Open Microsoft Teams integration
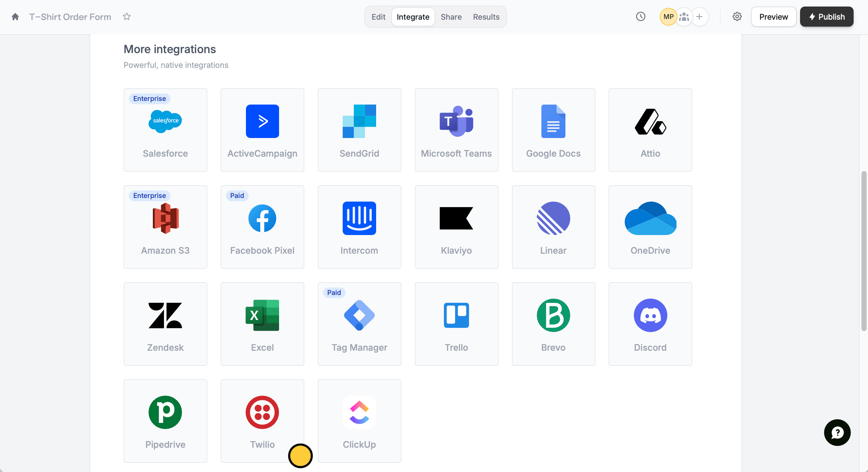The height and width of the screenshot is (472, 868). [456, 130]
